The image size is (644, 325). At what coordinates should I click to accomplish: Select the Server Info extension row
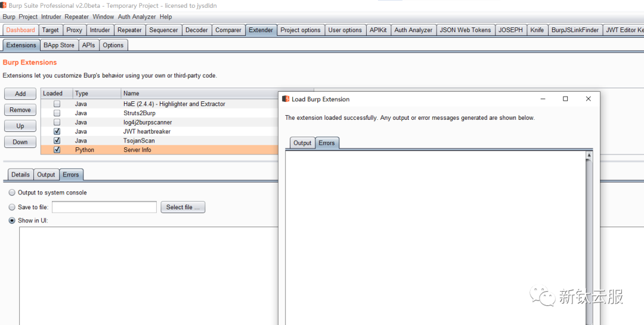159,150
